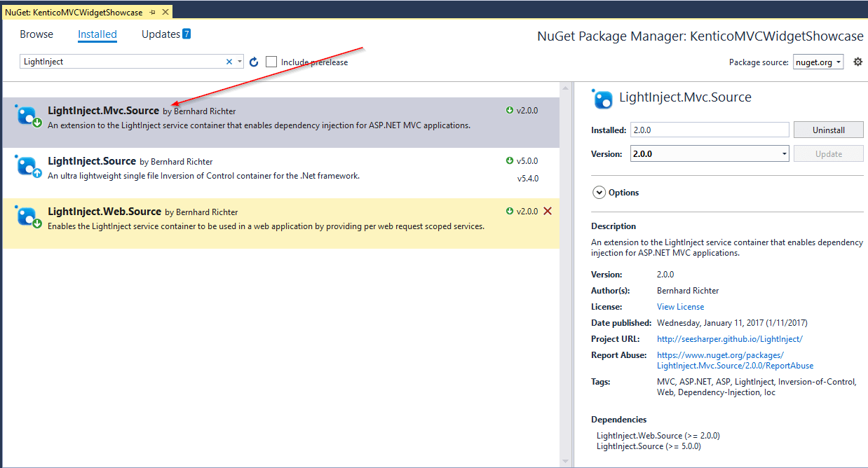Switch to the Browse tab
Screen dimensions: 868x468
point(36,34)
